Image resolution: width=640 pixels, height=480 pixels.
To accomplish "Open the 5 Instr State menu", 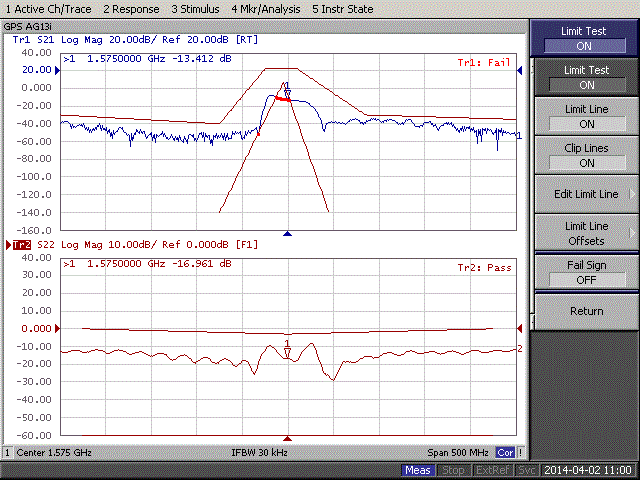I will (x=342, y=9).
